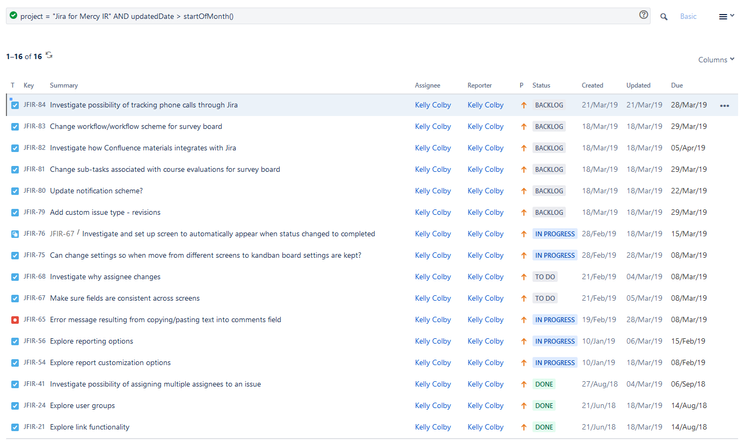Refresh the search results icon

tap(49, 55)
